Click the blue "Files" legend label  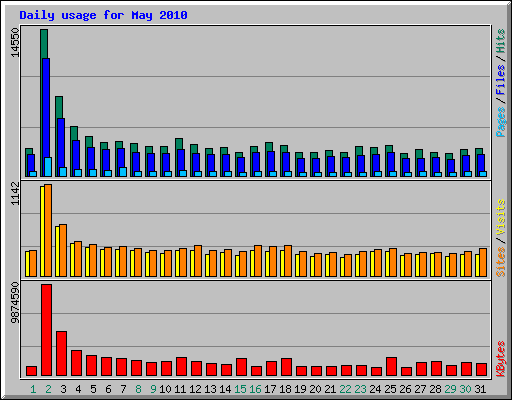[501, 80]
